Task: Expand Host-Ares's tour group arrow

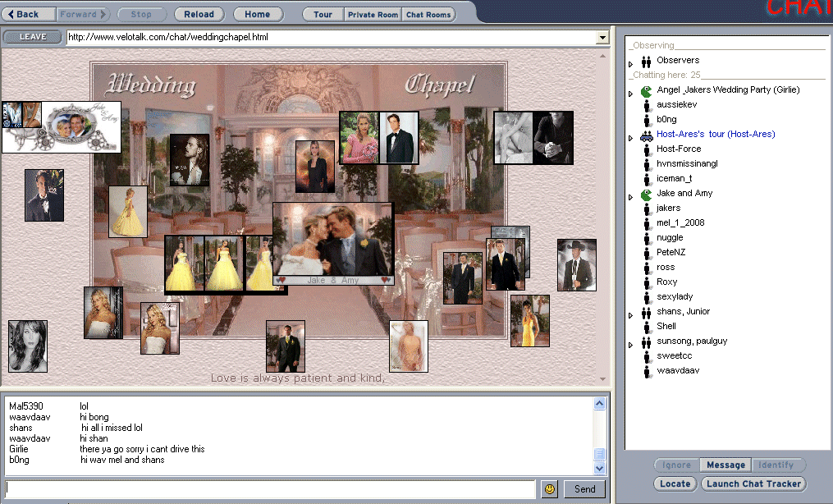Action: pyautogui.click(x=630, y=137)
